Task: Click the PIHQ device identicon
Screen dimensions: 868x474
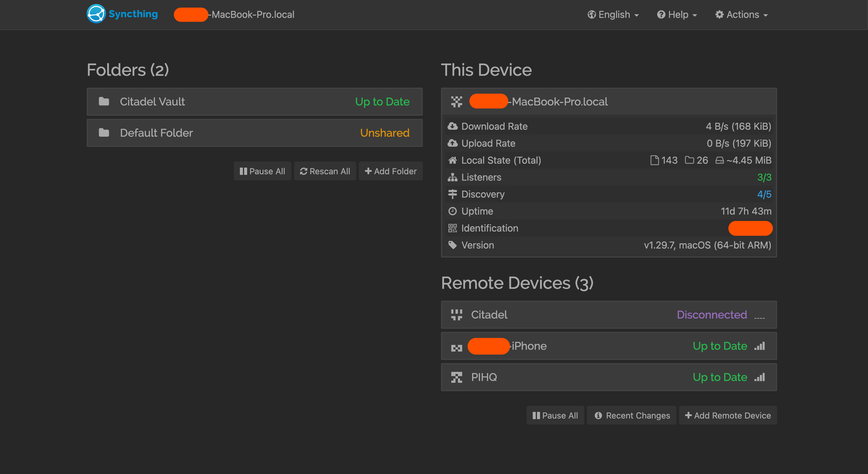Action: [x=457, y=377]
